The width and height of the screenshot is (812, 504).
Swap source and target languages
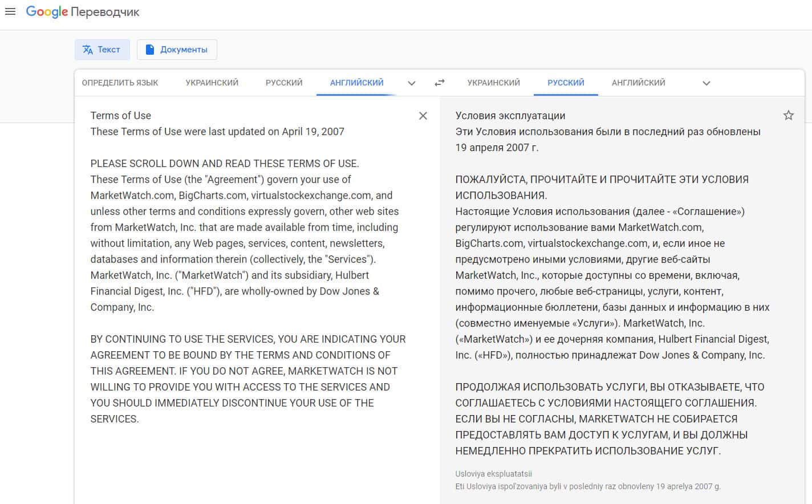point(440,83)
